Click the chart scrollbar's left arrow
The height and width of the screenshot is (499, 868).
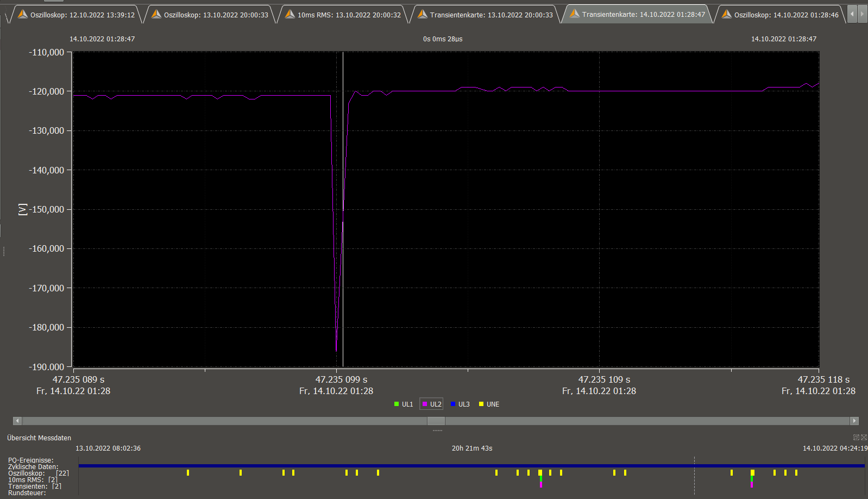pyautogui.click(x=17, y=421)
